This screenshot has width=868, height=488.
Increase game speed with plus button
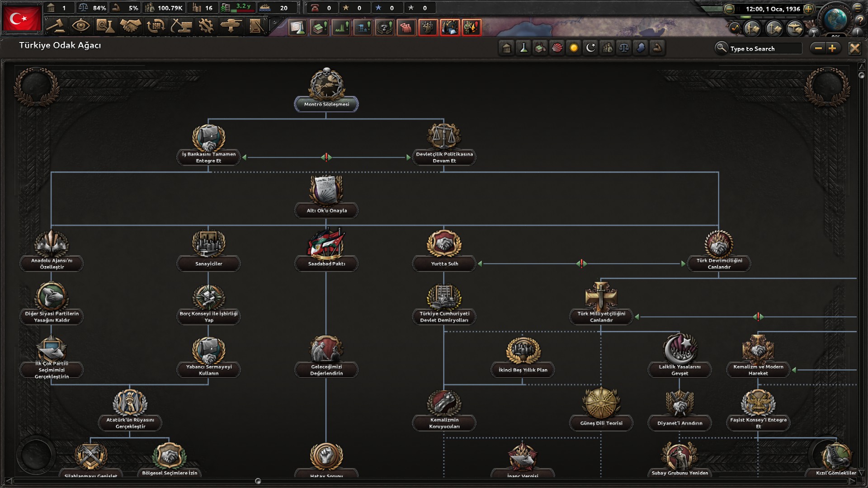tap(808, 9)
